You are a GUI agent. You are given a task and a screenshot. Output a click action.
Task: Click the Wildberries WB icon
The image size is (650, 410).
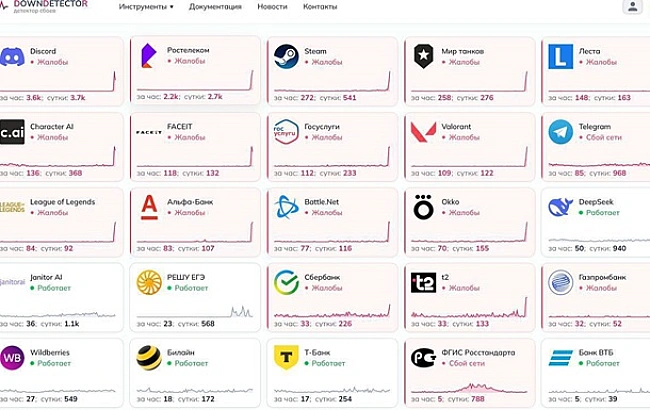click(x=12, y=357)
